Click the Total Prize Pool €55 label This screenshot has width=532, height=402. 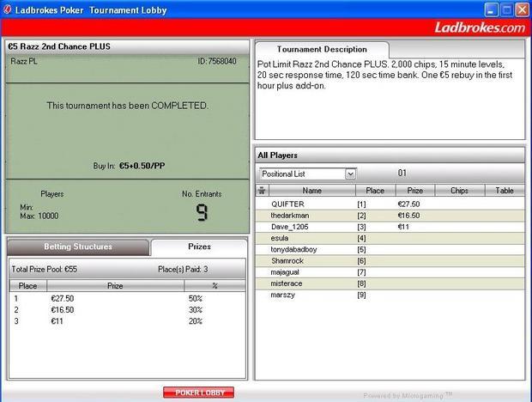[45, 269]
